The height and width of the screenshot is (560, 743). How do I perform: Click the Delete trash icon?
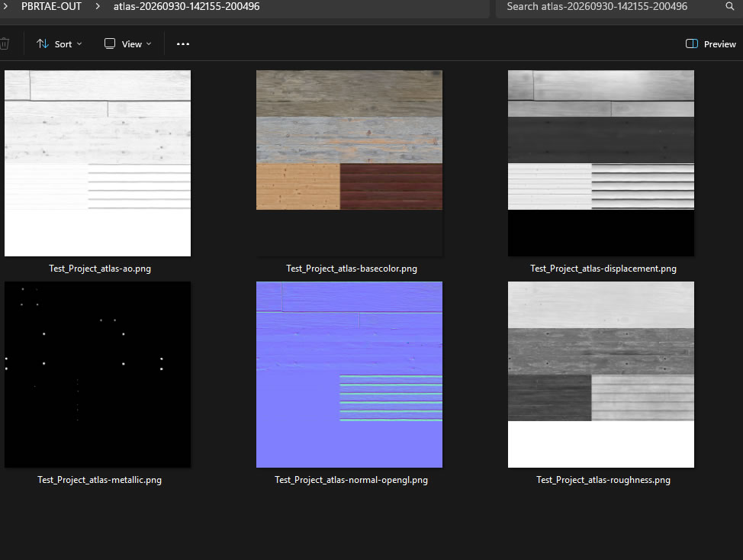pyautogui.click(x=5, y=44)
